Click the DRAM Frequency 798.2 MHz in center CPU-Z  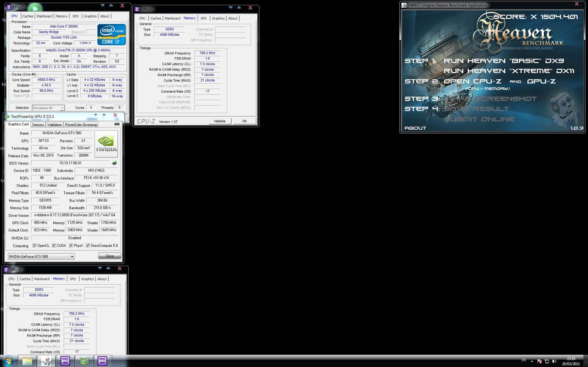pos(207,53)
